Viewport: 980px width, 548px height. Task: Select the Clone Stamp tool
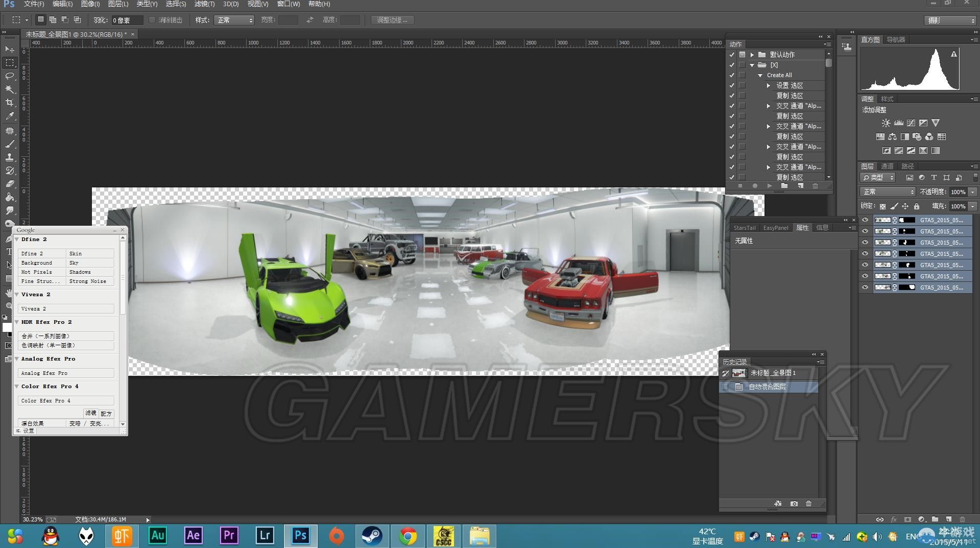pos(10,157)
